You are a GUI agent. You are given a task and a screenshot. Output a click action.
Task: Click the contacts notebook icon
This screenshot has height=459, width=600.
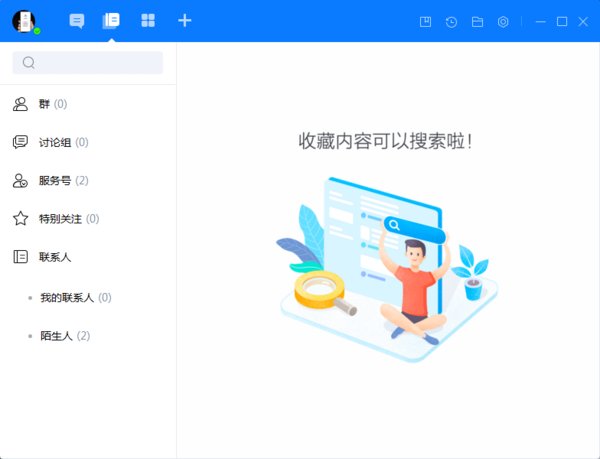pyautogui.click(x=20, y=257)
